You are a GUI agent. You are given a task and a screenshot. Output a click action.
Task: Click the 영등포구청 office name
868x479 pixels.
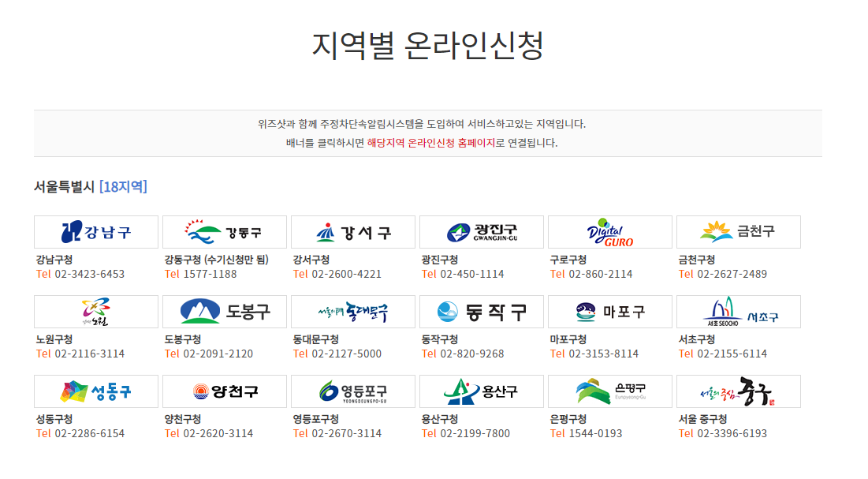click(315, 419)
